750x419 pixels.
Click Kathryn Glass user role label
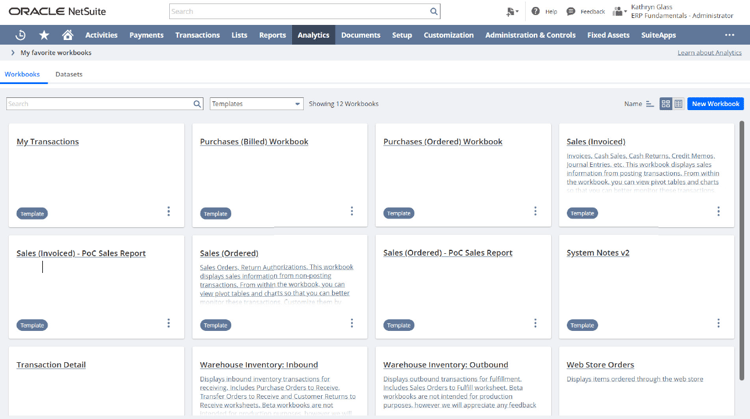click(682, 11)
